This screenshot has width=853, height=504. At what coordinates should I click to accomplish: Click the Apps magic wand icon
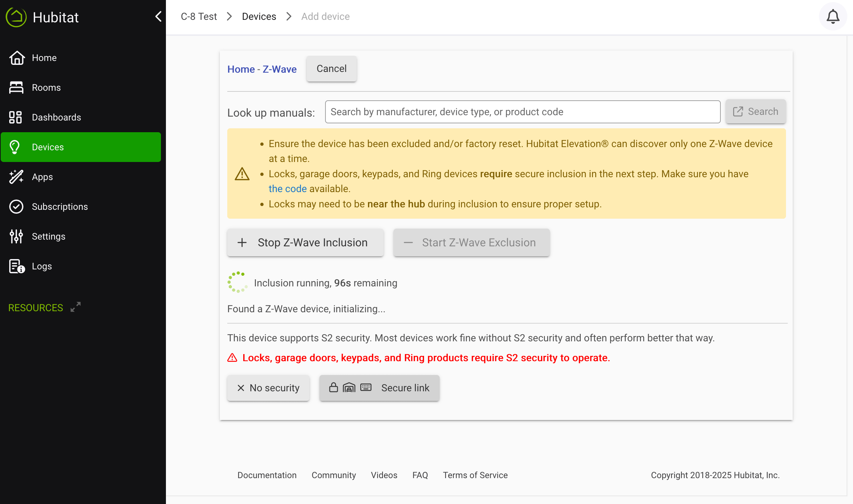[16, 177]
